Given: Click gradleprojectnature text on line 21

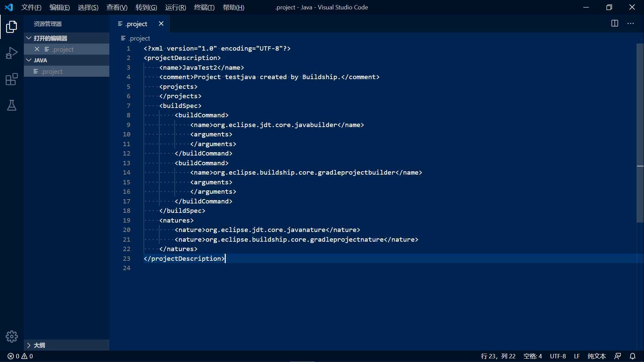Looking at the screenshot, I should 347,240.
